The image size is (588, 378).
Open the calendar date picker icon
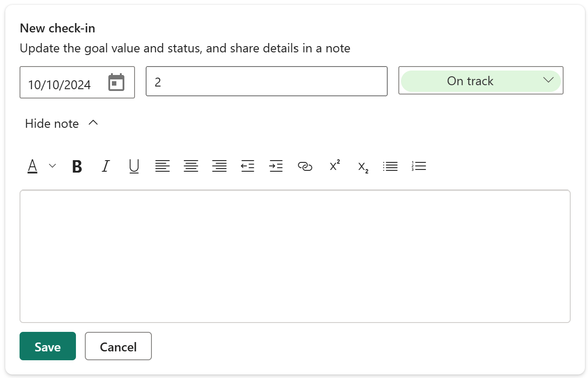click(116, 83)
